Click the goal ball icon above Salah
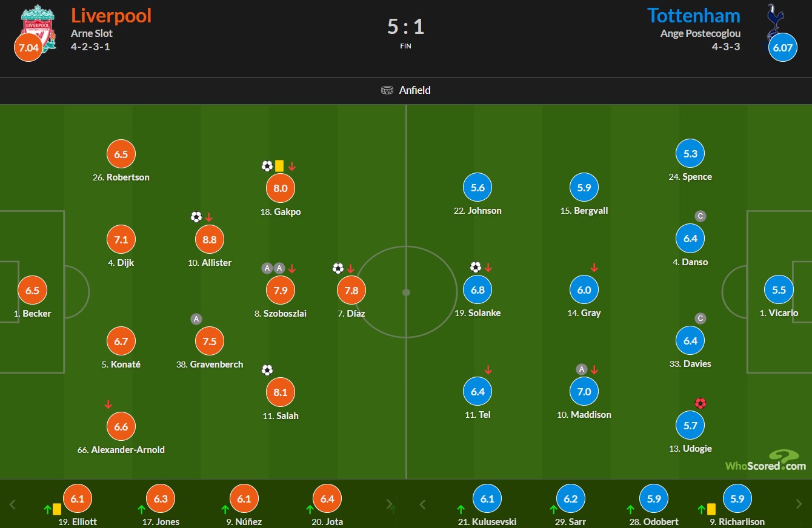The image size is (812, 528). pos(267,370)
